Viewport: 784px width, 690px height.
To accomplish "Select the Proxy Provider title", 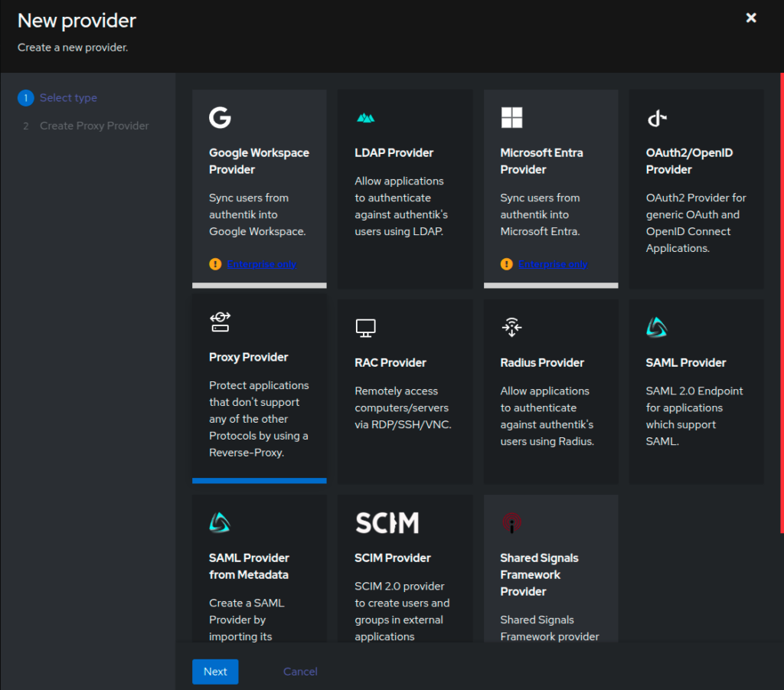I will coord(249,357).
